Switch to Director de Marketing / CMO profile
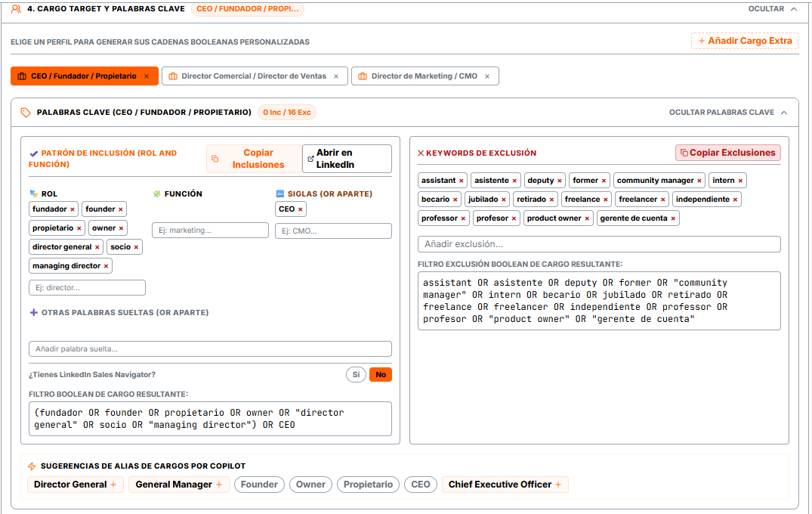This screenshot has height=514, width=812. click(425, 76)
